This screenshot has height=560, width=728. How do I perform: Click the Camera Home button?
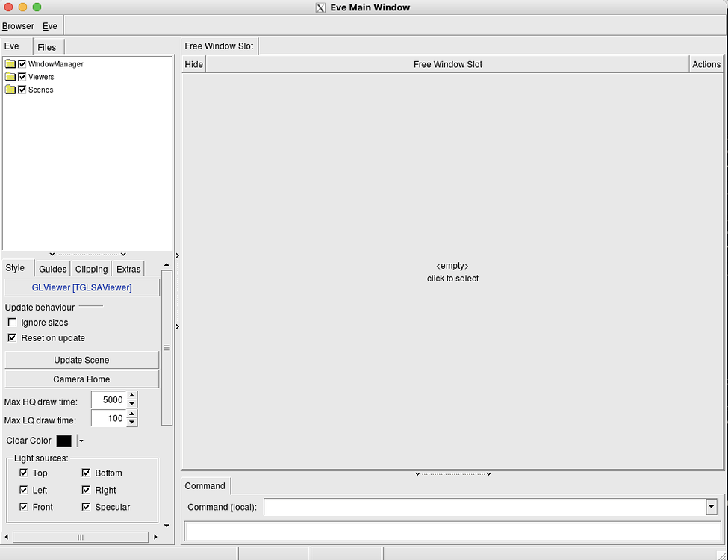click(81, 379)
